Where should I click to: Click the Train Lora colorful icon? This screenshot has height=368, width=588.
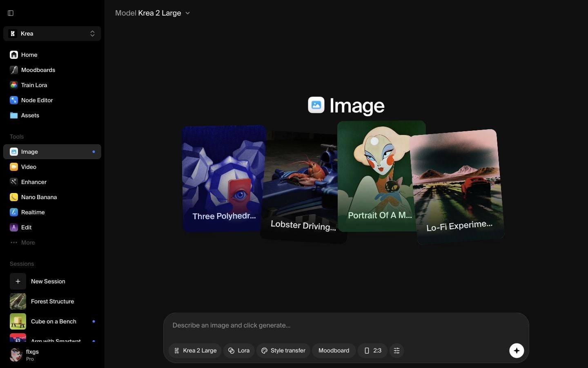[14, 85]
